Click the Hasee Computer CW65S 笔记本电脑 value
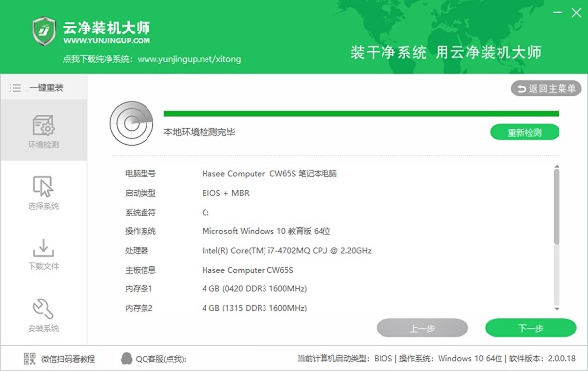The image size is (588, 371). coord(269,173)
